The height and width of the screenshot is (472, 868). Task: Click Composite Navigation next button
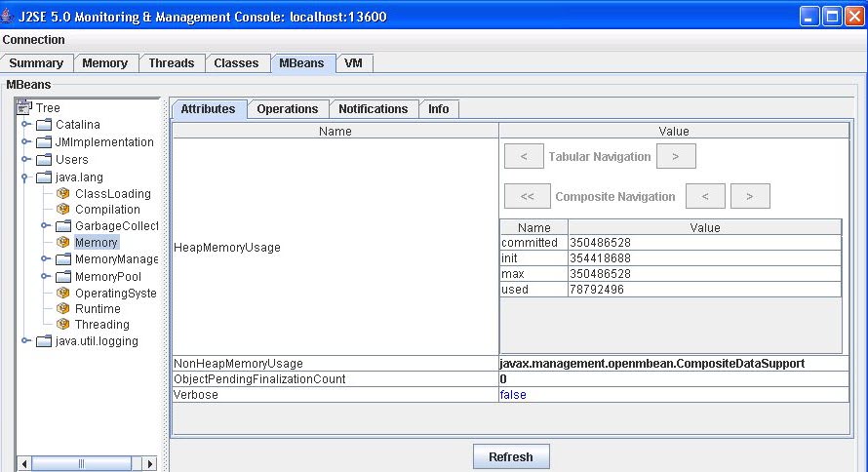tap(750, 196)
